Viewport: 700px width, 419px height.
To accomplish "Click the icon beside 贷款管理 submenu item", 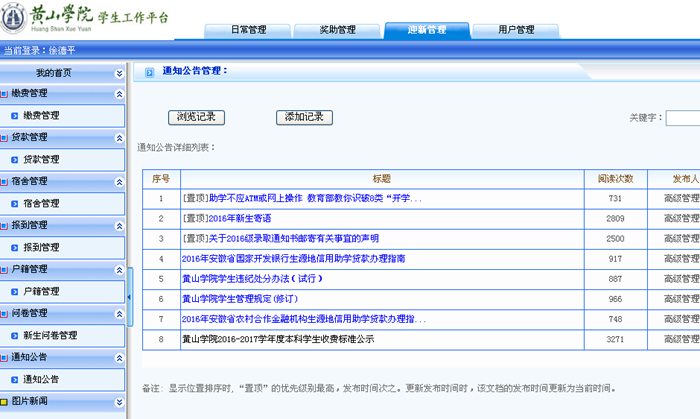I will pyautogui.click(x=15, y=160).
